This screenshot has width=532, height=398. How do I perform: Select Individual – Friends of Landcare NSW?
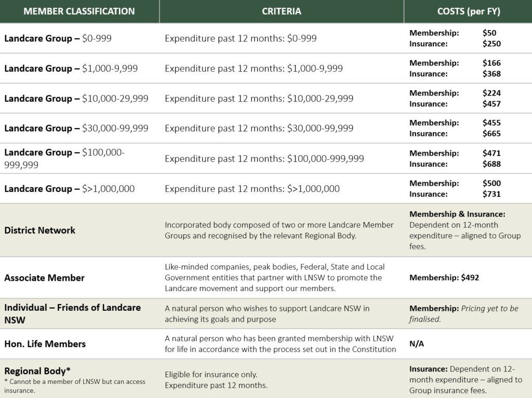(x=72, y=313)
